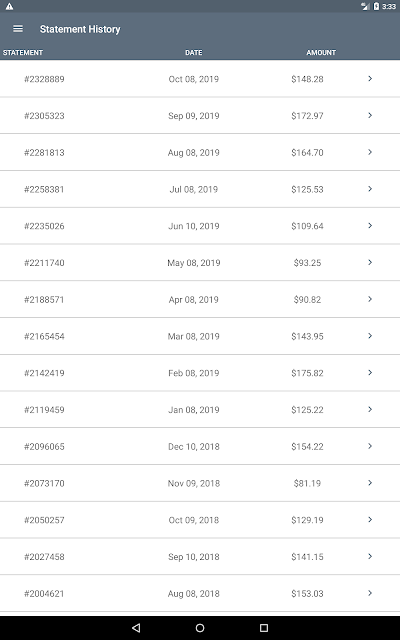Tap the warning triangle in status bar

tap(9, 7)
